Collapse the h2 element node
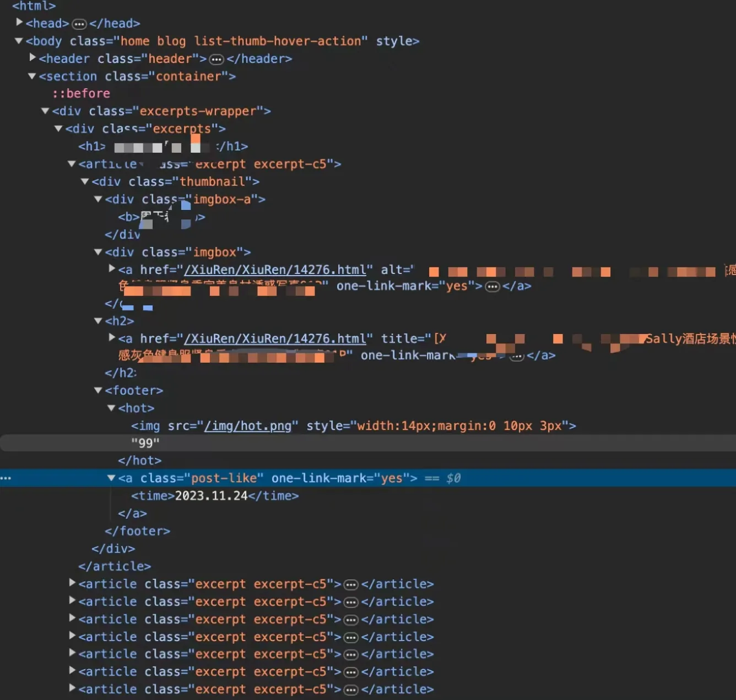This screenshot has width=736, height=700. 98,320
